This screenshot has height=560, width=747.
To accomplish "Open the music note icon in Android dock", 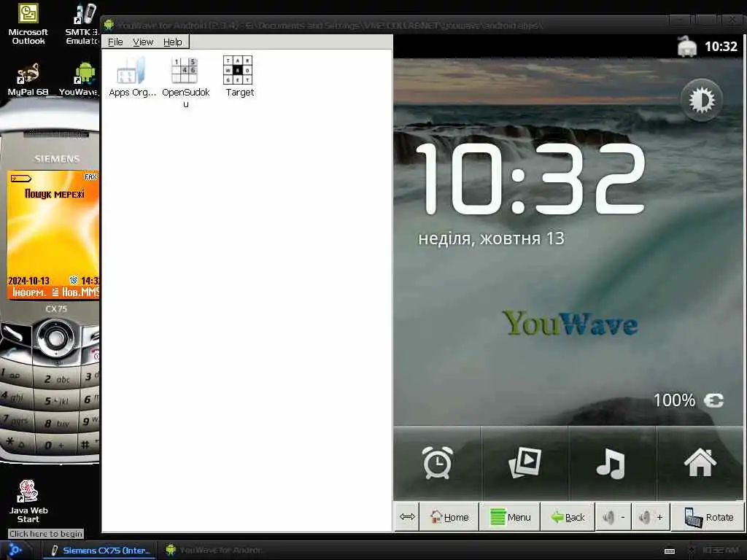I will click(611, 463).
